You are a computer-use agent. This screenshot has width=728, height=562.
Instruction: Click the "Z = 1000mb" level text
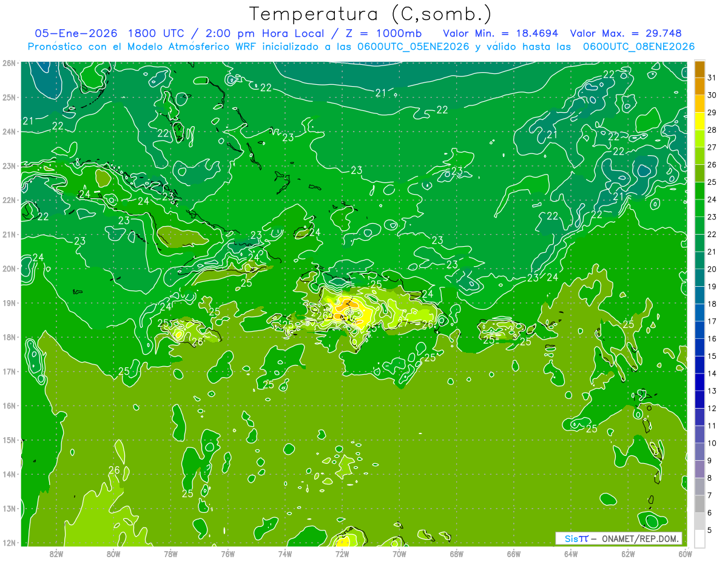[383, 33]
